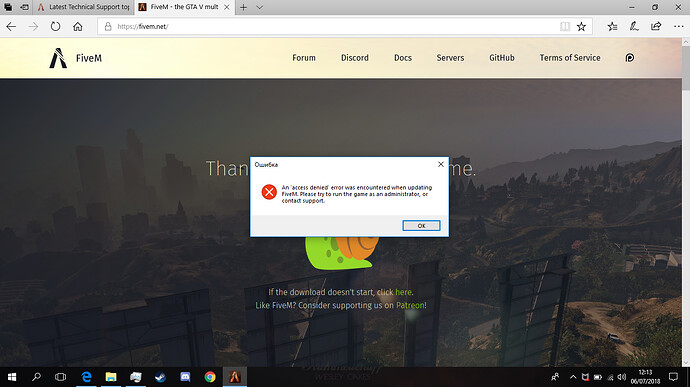Refresh the page with the reload icon
Screen dimensions: 690x387
pyautogui.click(x=55, y=26)
